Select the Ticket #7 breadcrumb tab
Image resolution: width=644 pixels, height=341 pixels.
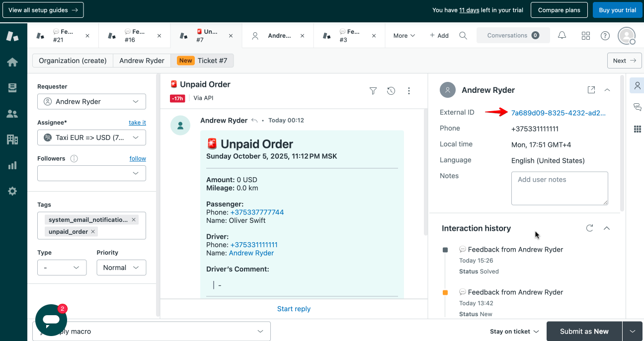point(202,61)
